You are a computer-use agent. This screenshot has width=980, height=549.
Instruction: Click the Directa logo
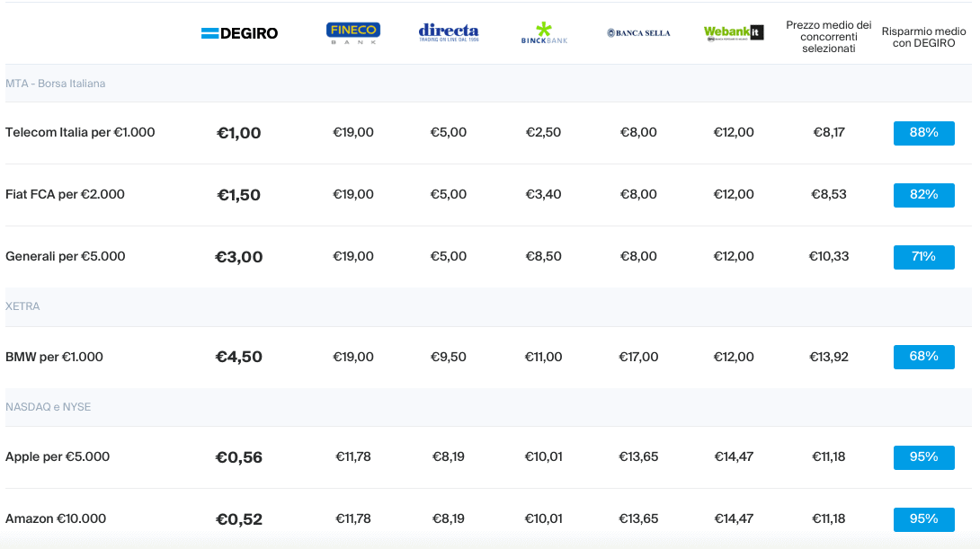(449, 32)
